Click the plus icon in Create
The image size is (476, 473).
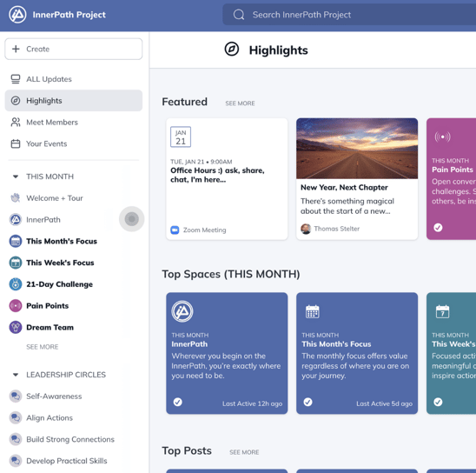(x=16, y=49)
